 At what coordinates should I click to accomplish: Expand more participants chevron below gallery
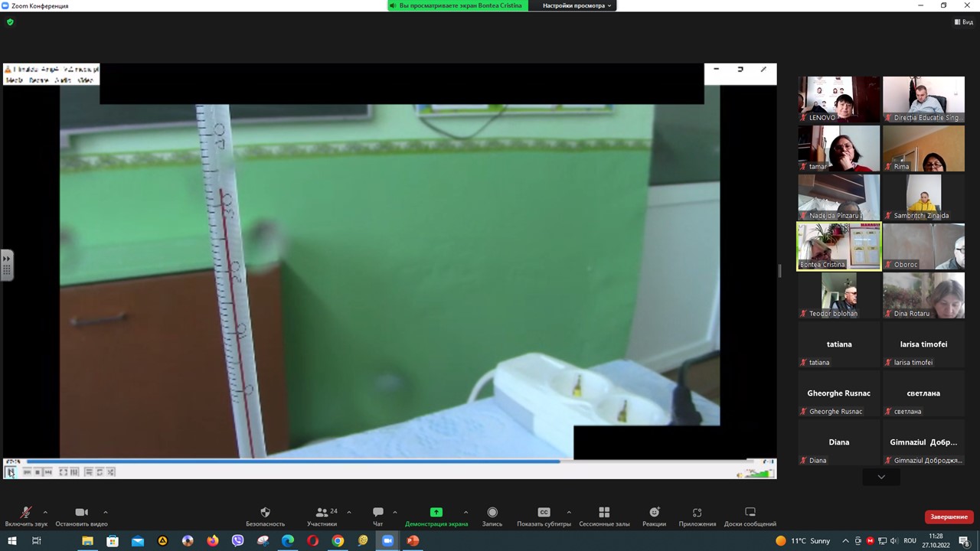point(881,477)
